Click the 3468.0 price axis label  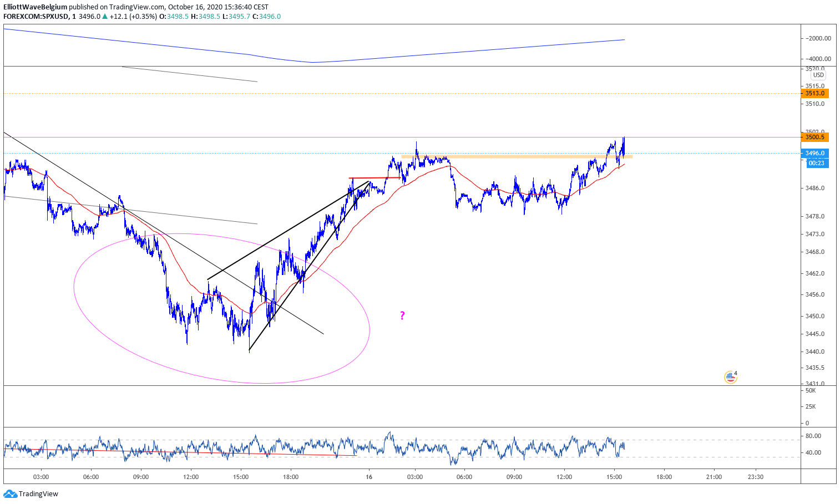815,252
